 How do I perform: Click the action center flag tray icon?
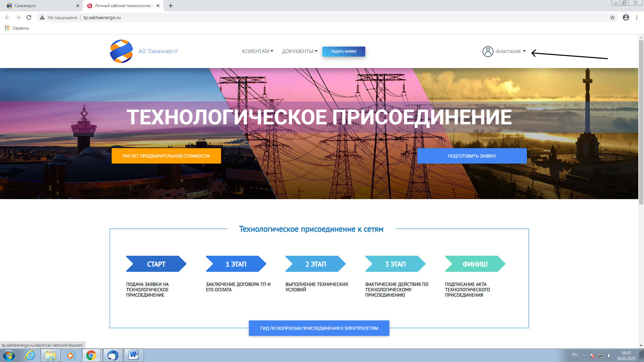592,356
